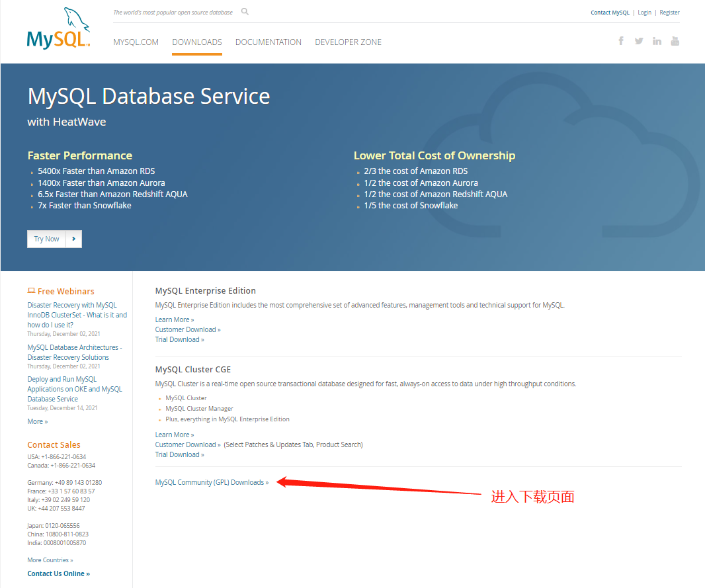Image resolution: width=705 pixels, height=588 pixels.
Task: Click Cluster CGE Learn More link
Action: (175, 435)
